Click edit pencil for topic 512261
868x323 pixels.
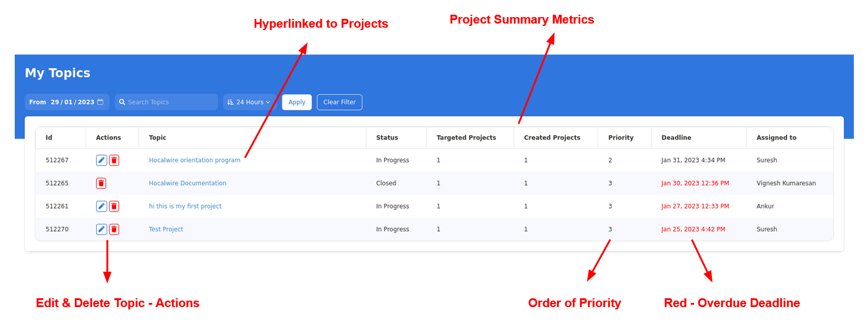coord(101,206)
